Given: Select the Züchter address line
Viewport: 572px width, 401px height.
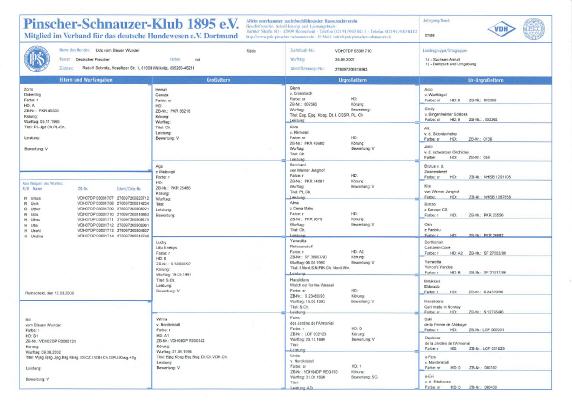Looking at the screenshot, I should [138, 68].
